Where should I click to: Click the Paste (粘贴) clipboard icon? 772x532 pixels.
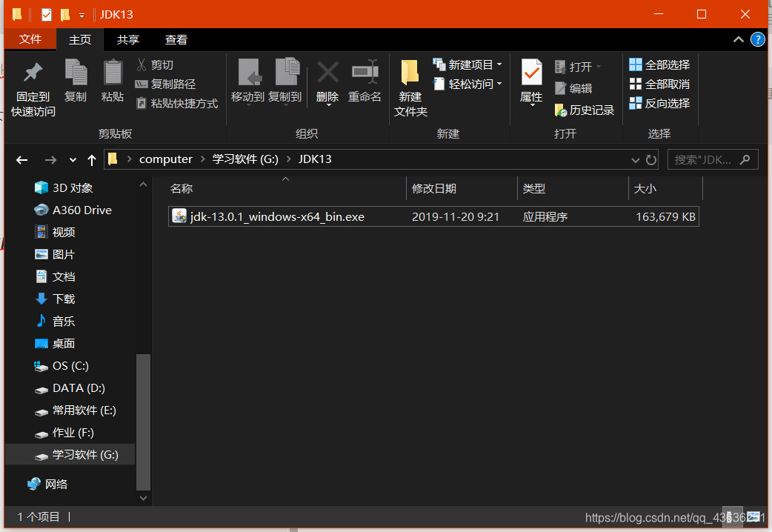click(113, 73)
